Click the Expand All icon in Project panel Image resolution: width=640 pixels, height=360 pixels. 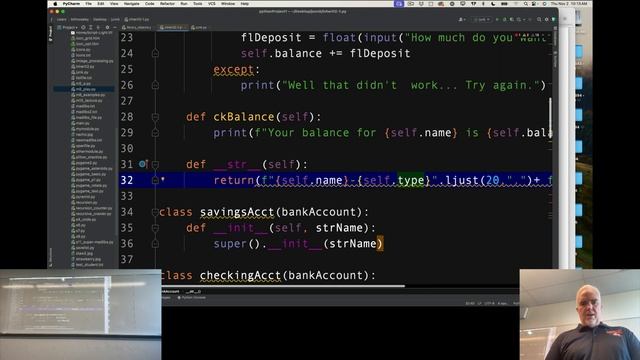tap(91, 27)
